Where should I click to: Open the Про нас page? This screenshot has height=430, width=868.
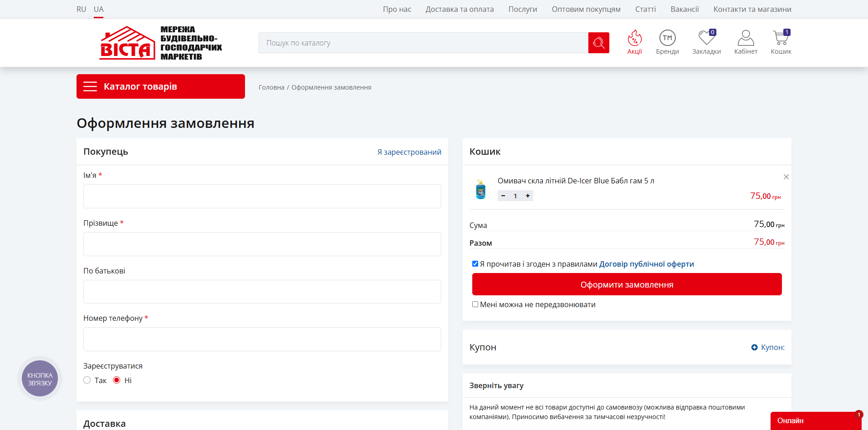click(x=397, y=9)
